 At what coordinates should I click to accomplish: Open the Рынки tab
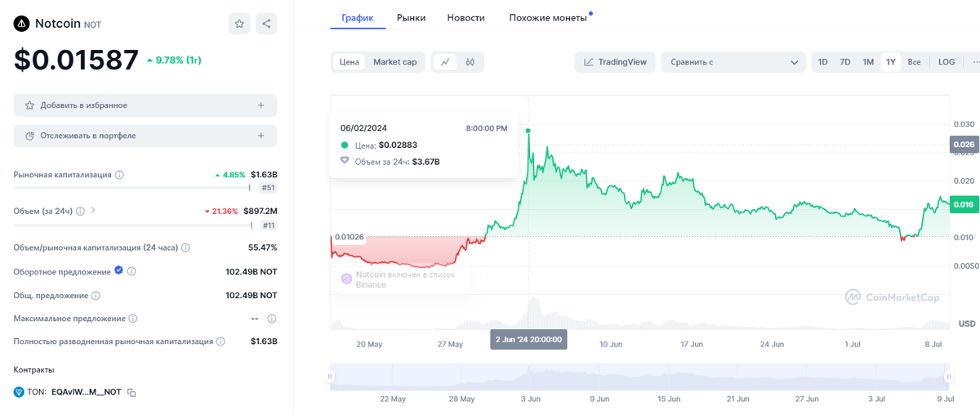pos(411,17)
